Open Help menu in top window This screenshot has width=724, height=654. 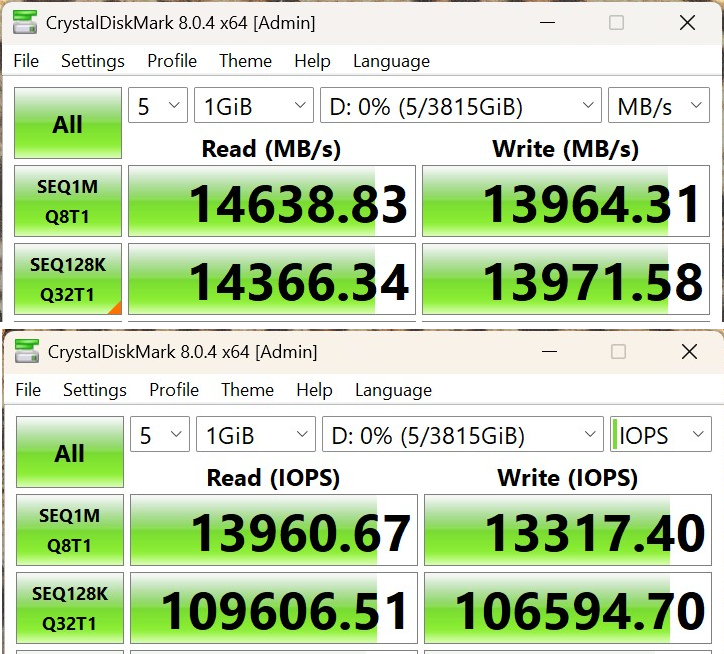[313, 61]
